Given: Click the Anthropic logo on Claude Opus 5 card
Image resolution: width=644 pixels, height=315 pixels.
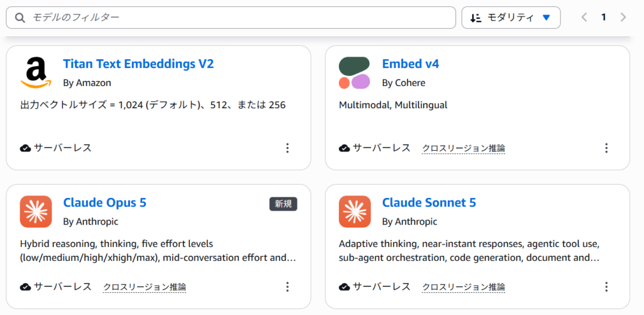Looking at the screenshot, I should (36, 211).
